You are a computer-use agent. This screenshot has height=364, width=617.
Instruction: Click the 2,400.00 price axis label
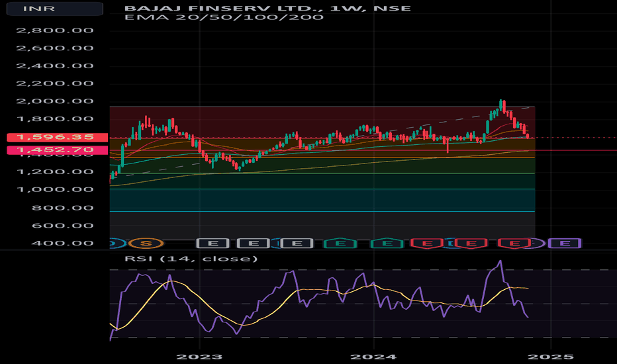point(55,66)
